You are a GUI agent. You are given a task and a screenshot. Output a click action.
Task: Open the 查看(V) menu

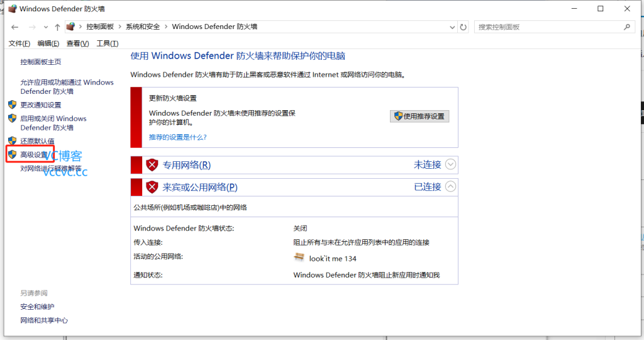78,43
